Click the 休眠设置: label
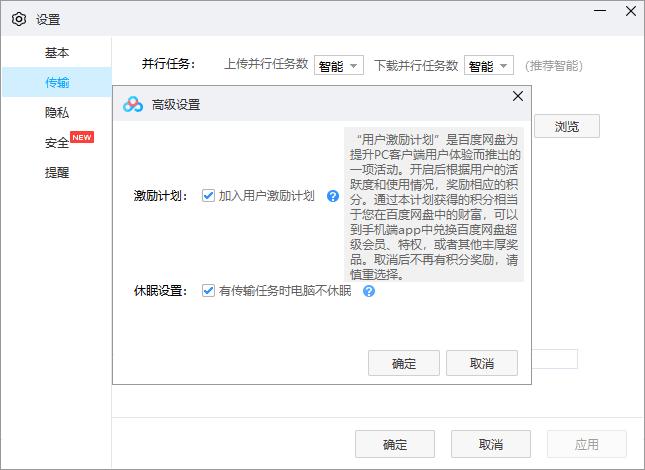Screen dimensions: 645x470 [160, 291]
